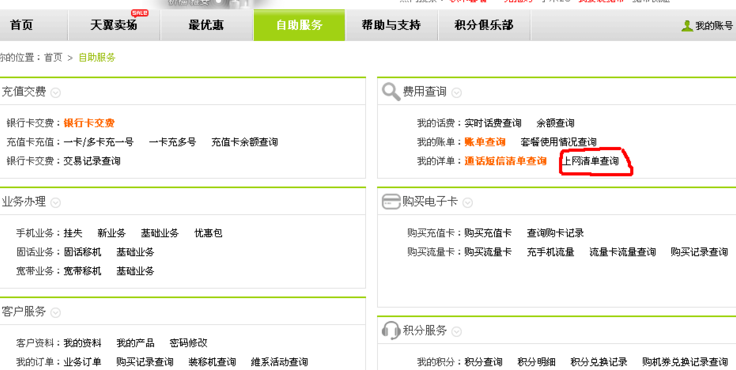Collapse the 客户服务 section arrow
Screen dimensions: 736x370
[x=55, y=313]
